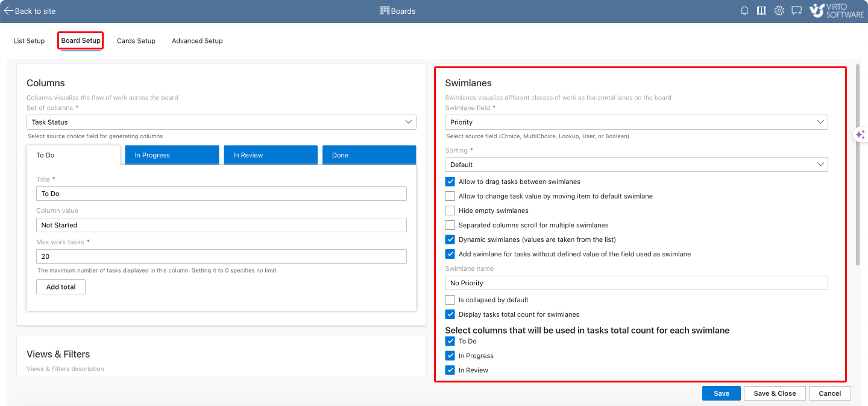Uncheck In Progress column in total count
868x406 pixels.
click(450, 356)
